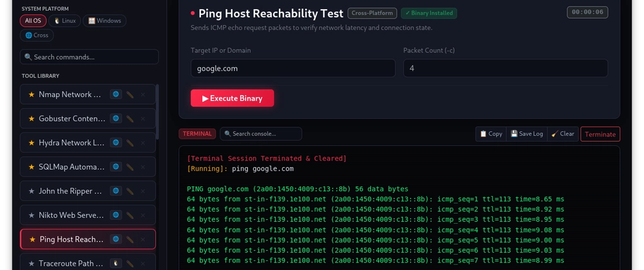Filter tools by Windows platform

[104, 21]
